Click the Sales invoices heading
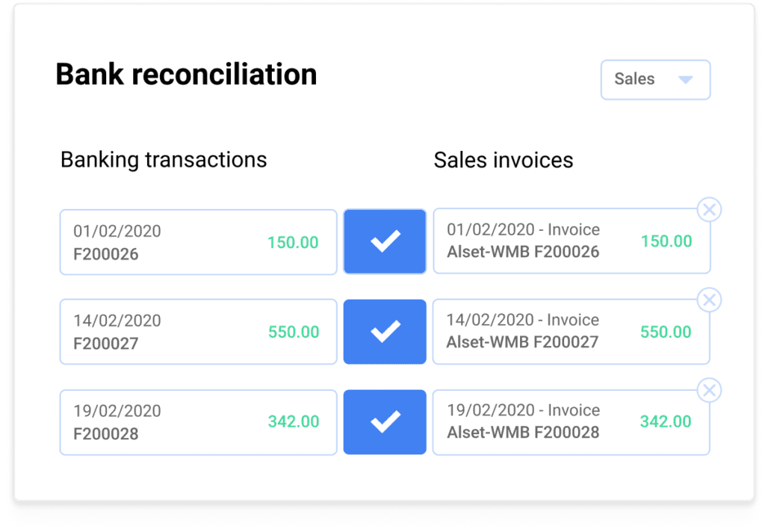 [504, 159]
